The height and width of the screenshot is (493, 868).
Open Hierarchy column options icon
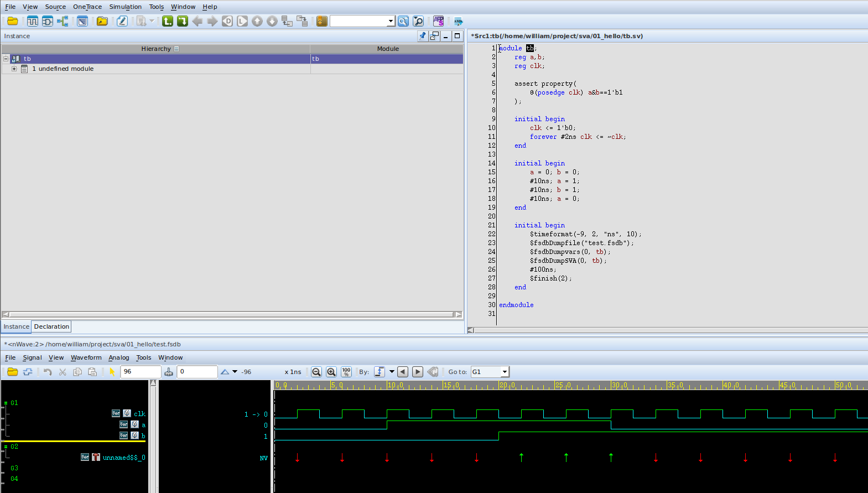point(176,49)
